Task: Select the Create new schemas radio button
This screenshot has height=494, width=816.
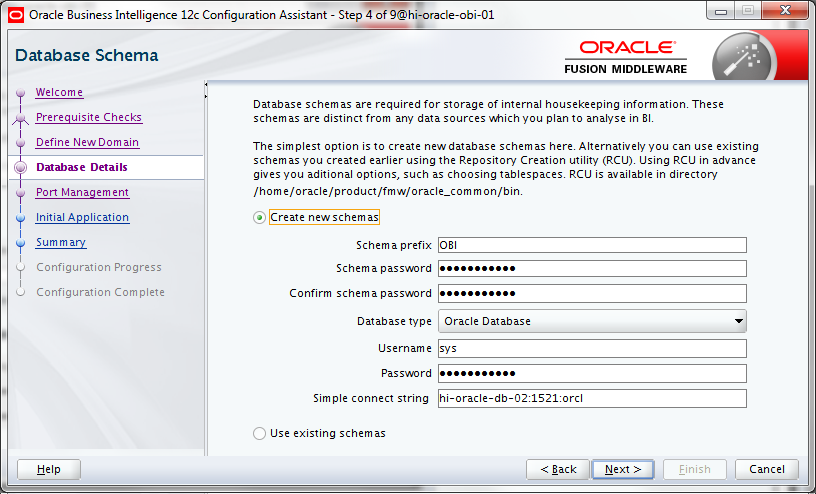Action: click(x=260, y=217)
